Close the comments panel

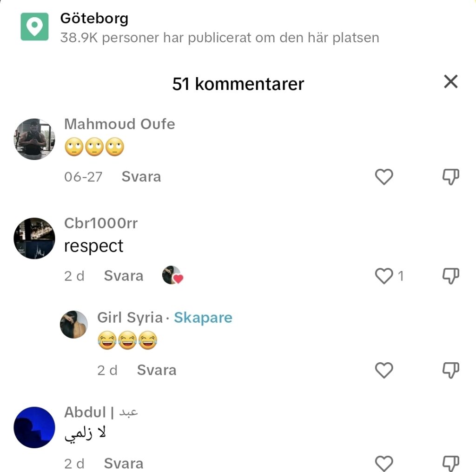pos(450,81)
